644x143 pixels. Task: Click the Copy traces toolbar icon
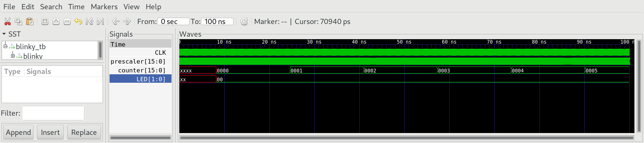[18, 21]
